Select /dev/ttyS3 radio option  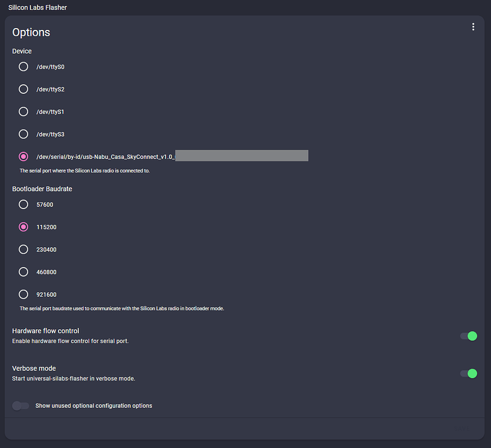[23, 134]
